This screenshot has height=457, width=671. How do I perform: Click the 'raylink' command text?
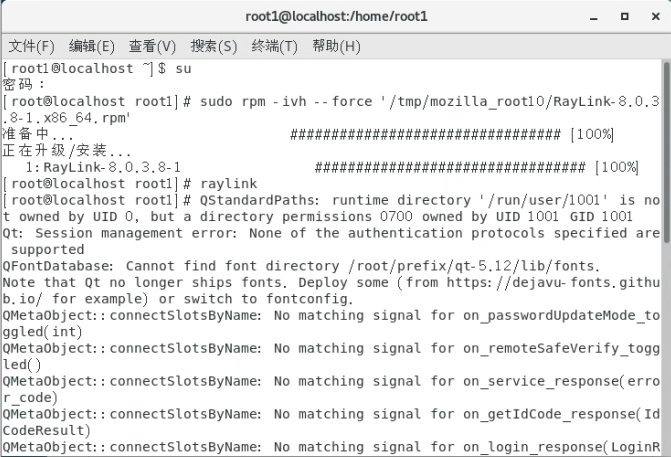[229, 184]
